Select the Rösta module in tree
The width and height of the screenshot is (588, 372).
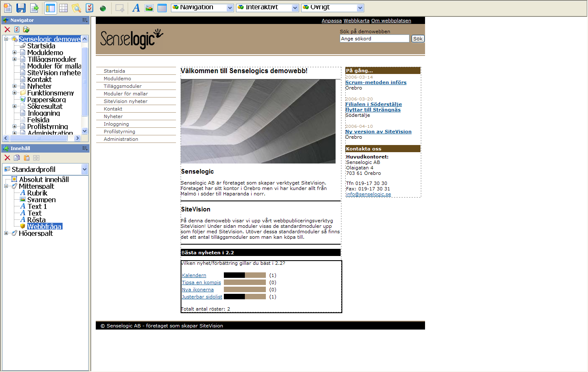pos(37,220)
